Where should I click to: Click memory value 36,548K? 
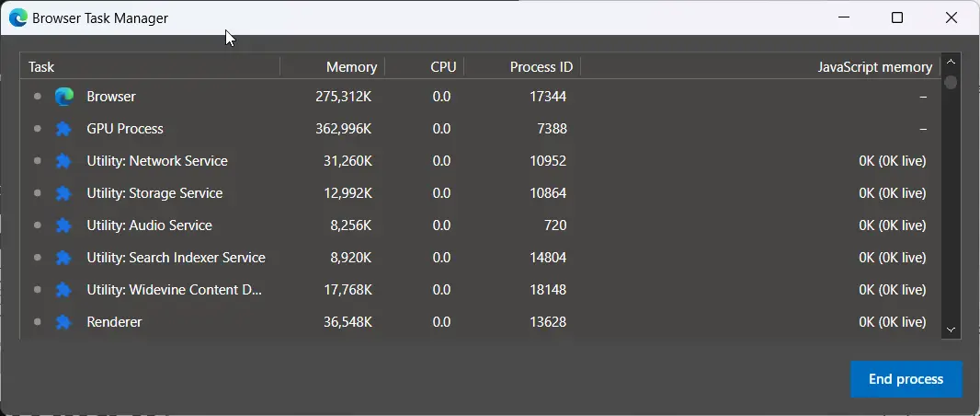tap(348, 322)
